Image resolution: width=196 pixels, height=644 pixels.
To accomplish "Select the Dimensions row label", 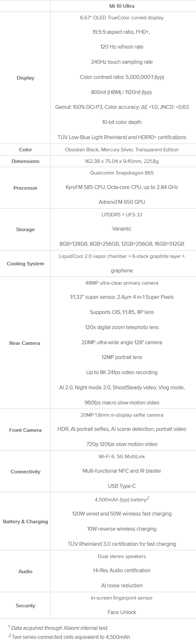I will point(25,161).
